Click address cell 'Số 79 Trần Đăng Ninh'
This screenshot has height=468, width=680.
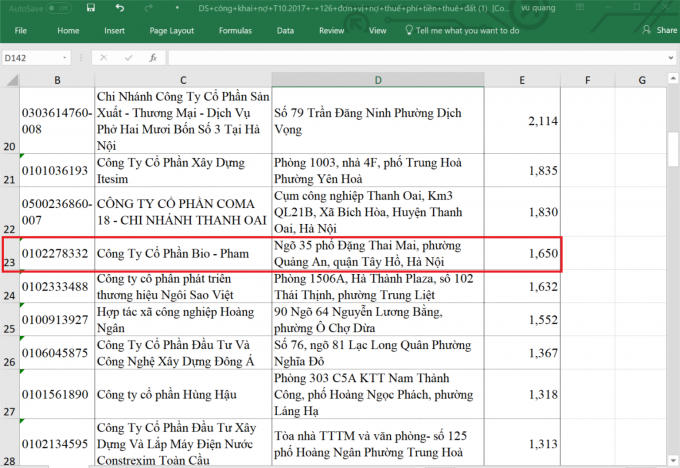(378, 120)
